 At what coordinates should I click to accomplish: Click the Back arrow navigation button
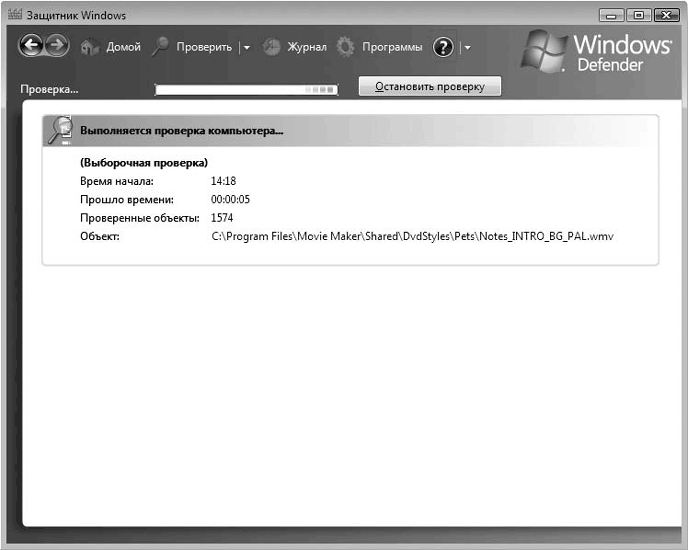click(x=31, y=46)
